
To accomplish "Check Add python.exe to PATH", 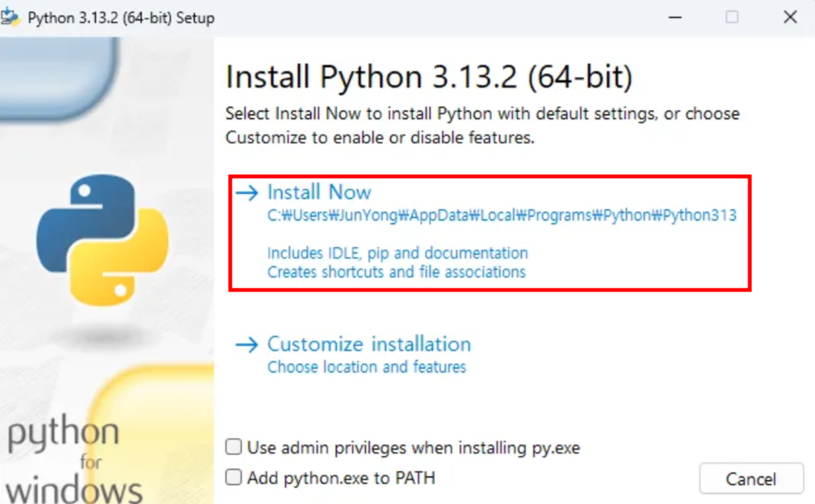I will tap(234, 477).
